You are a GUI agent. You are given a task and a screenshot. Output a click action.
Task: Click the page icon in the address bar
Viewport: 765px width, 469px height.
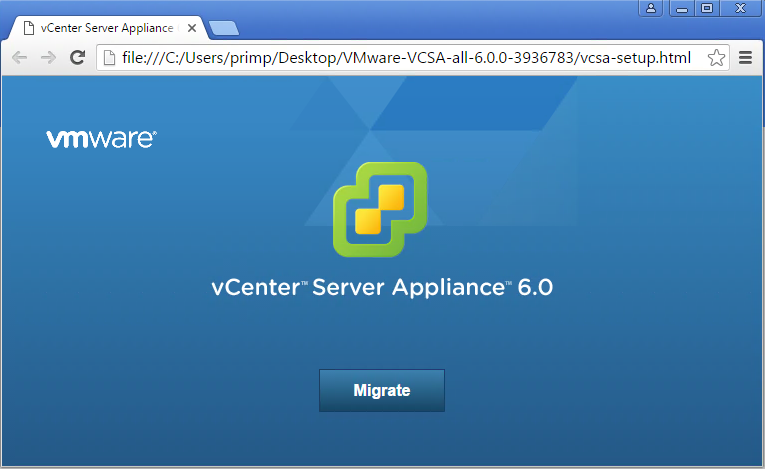coord(109,58)
